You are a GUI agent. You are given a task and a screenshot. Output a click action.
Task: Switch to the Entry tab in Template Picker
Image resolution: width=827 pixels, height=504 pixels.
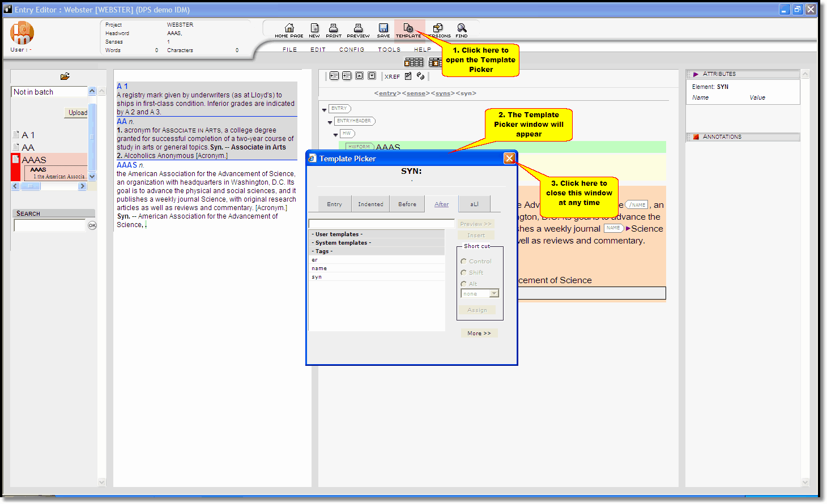[x=334, y=204]
